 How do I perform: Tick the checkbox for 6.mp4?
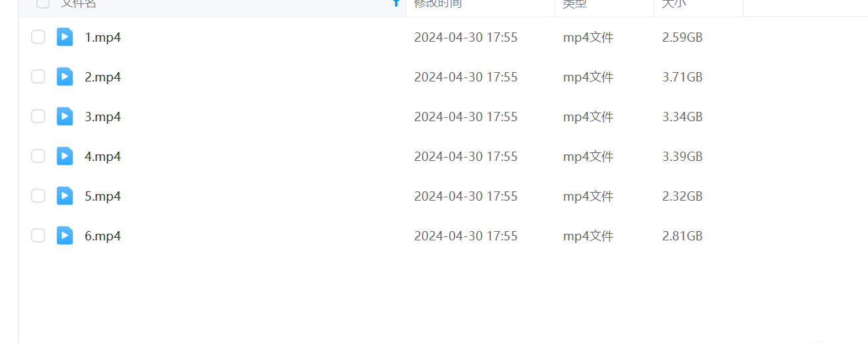coord(38,236)
